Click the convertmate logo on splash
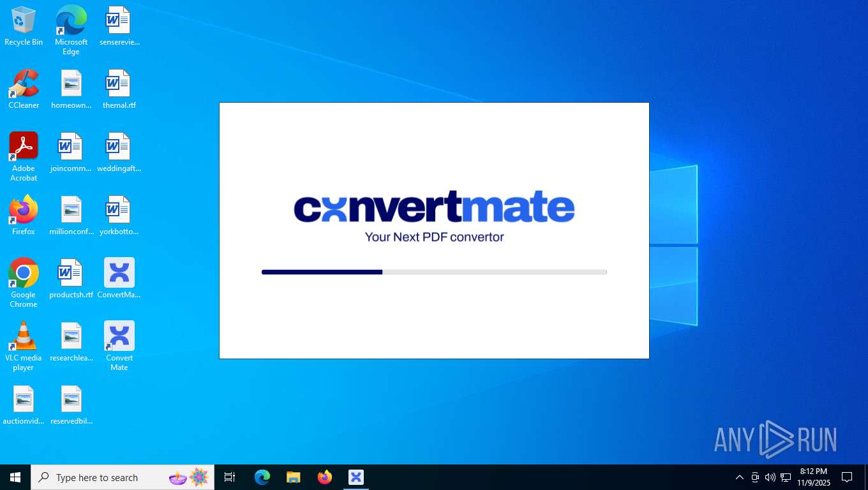Screen dimensions: 868x490 pos(434,207)
